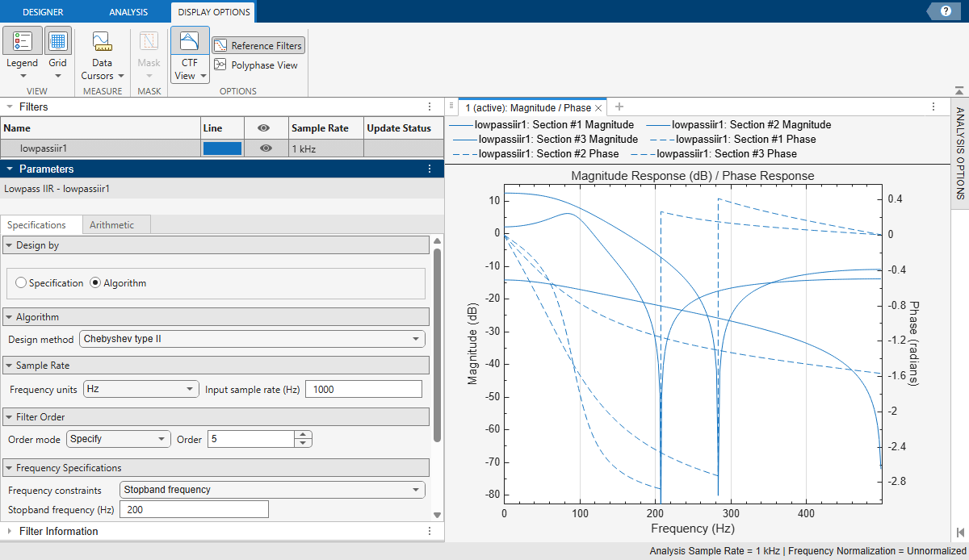The image size is (969, 560).
Task: Click the Section #1 Magnitude legend entry
Action: 541,125
